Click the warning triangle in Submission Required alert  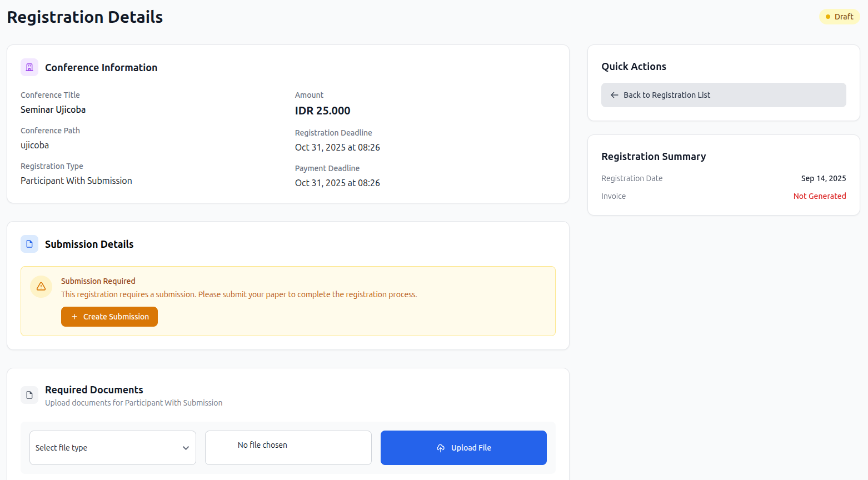pyautogui.click(x=41, y=286)
